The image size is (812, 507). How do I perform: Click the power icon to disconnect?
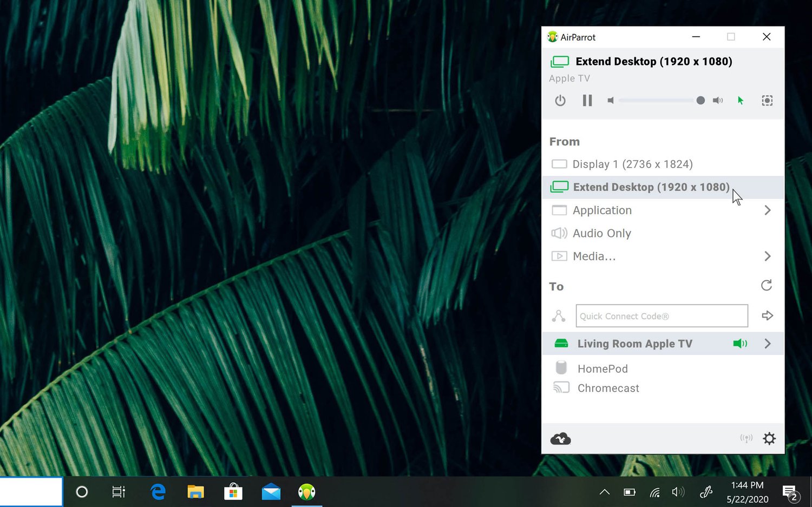coord(560,101)
